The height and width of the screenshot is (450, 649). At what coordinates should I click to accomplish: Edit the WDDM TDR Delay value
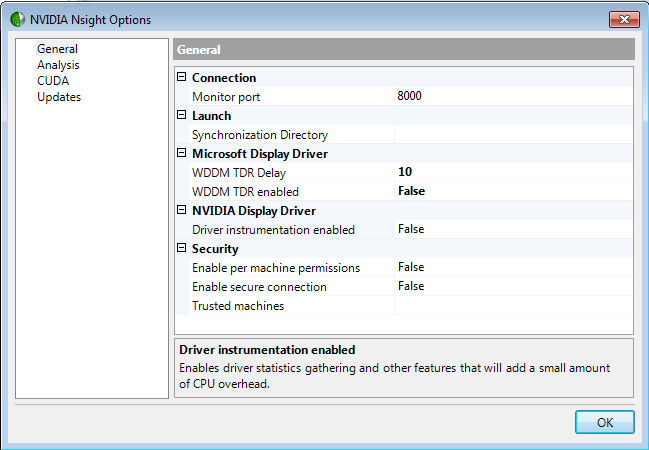(512, 173)
